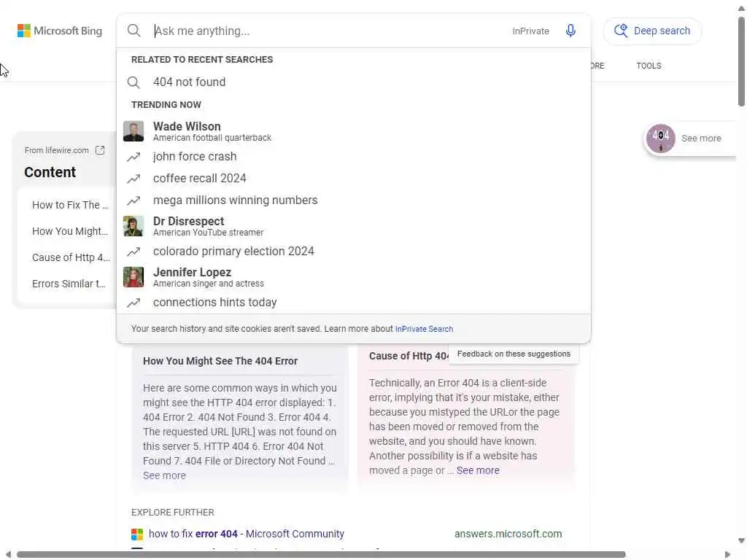Click the scroll left arrow
This screenshot has width=747, height=560.
pyautogui.click(x=7, y=555)
